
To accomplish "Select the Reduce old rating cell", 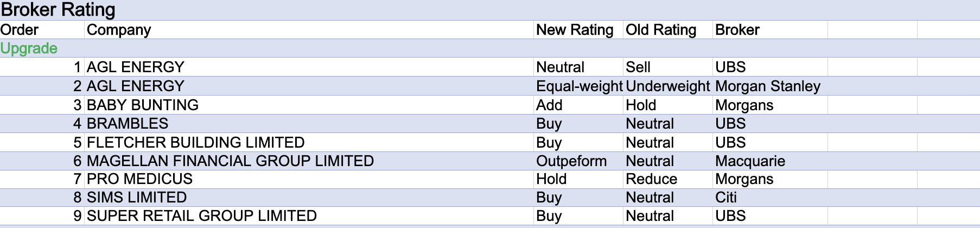I will (651, 179).
